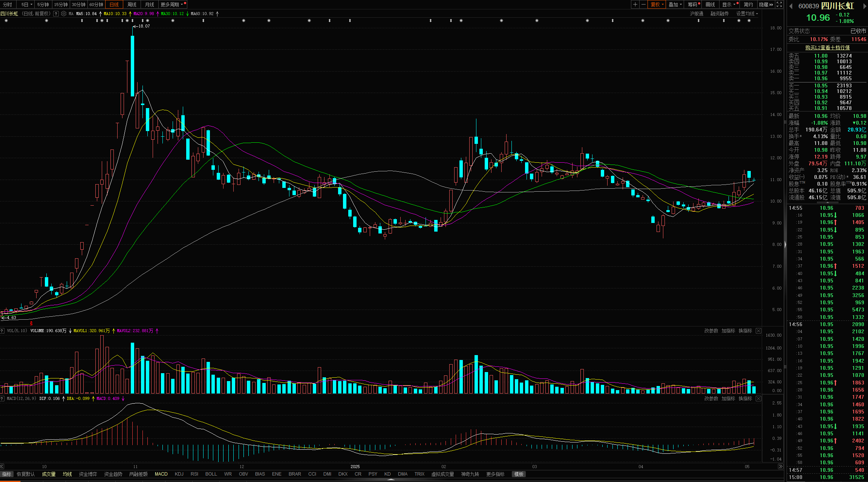Select 神奇九转 indicator

click(x=470, y=474)
